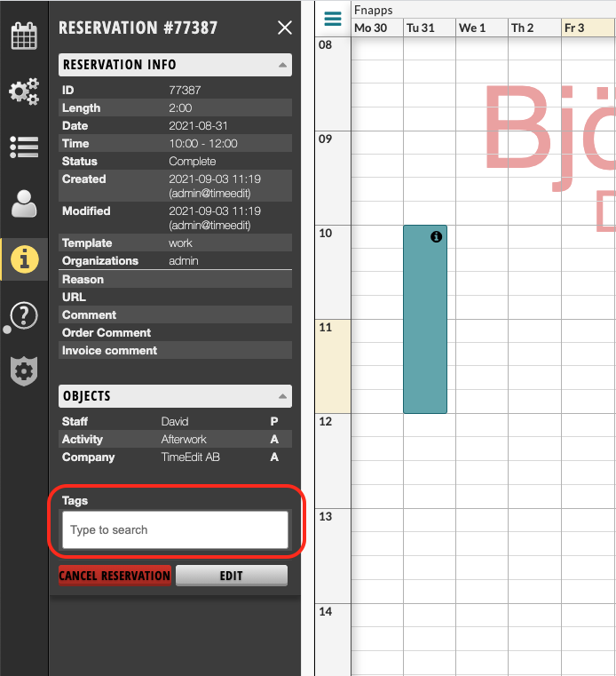
Task: Open the settings gears sidebar icon
Action: pyautogui.click(x=24, y=91)
